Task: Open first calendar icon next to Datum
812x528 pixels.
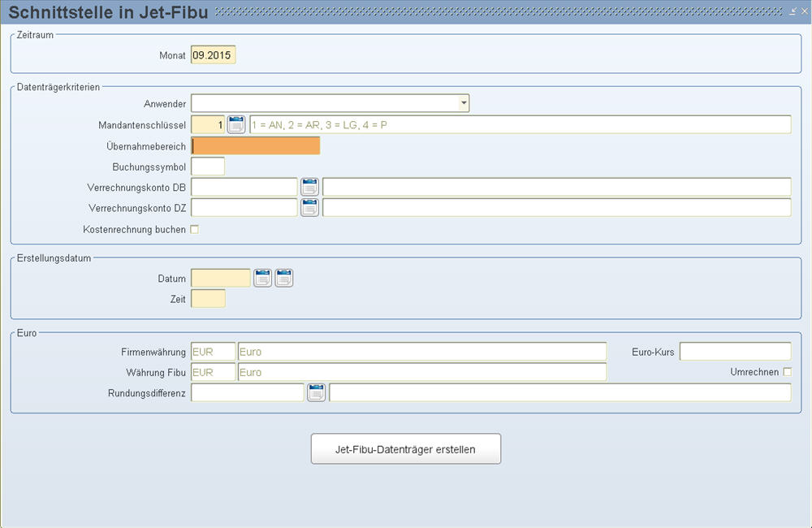Action: coord(262,279)
